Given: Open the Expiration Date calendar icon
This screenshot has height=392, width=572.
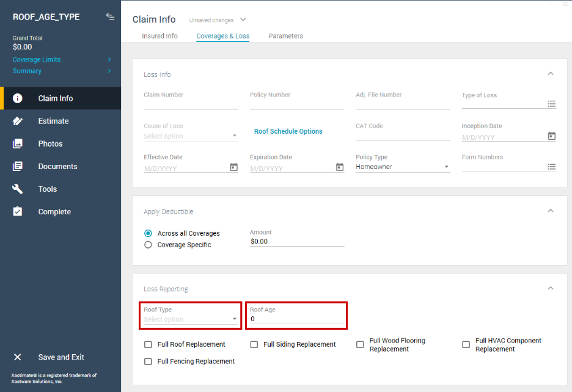Looking at the screenshot, I should coord(340,167).
